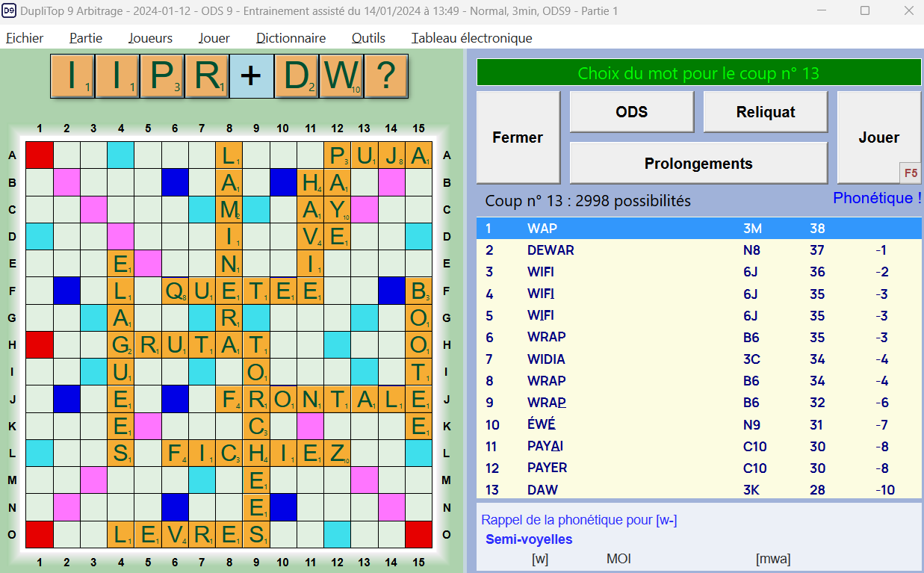Open the Tableau électronique menu

pos(471,38)
